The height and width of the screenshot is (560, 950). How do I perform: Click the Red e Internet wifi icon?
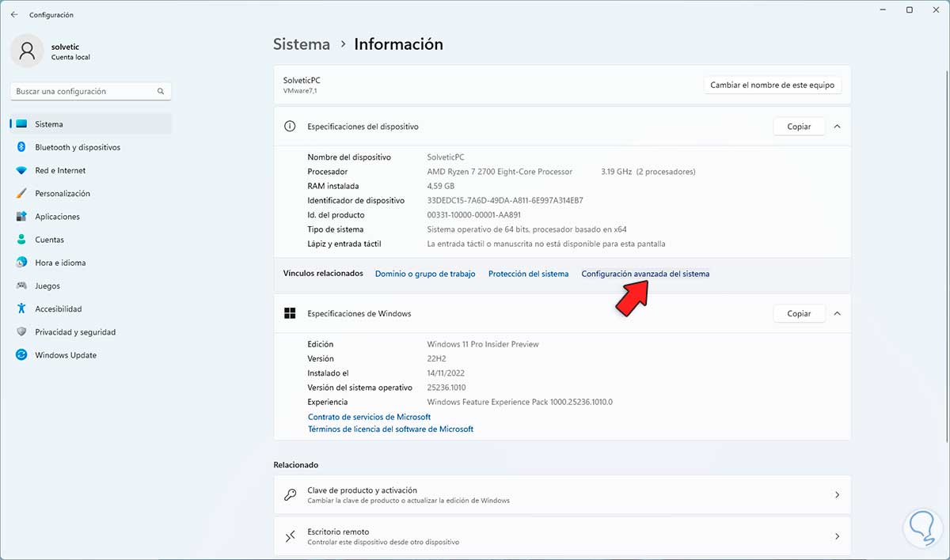tap(21, 170)
